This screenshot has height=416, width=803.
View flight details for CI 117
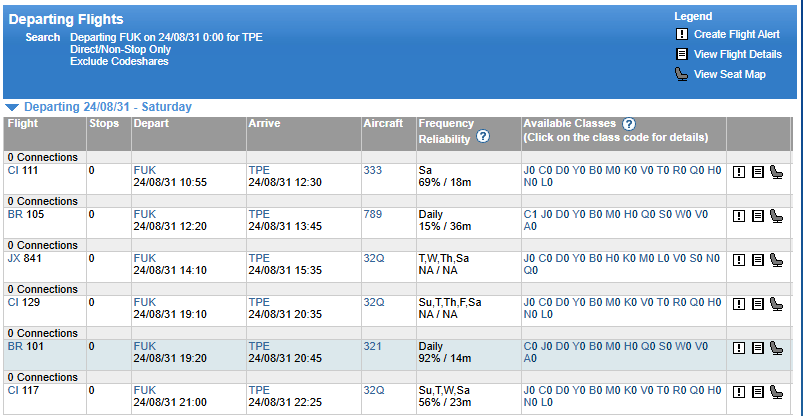click(x=757, y=392)
